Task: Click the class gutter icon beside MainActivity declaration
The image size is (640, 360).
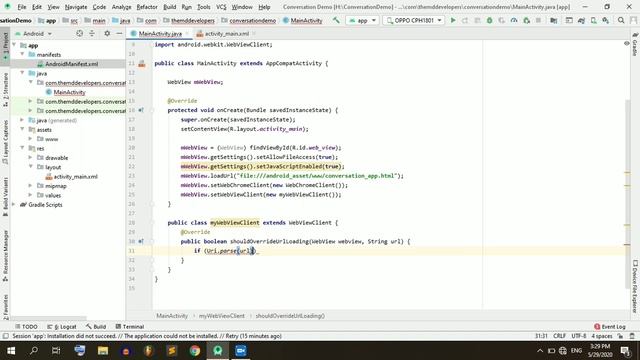Action: (142, 64)
